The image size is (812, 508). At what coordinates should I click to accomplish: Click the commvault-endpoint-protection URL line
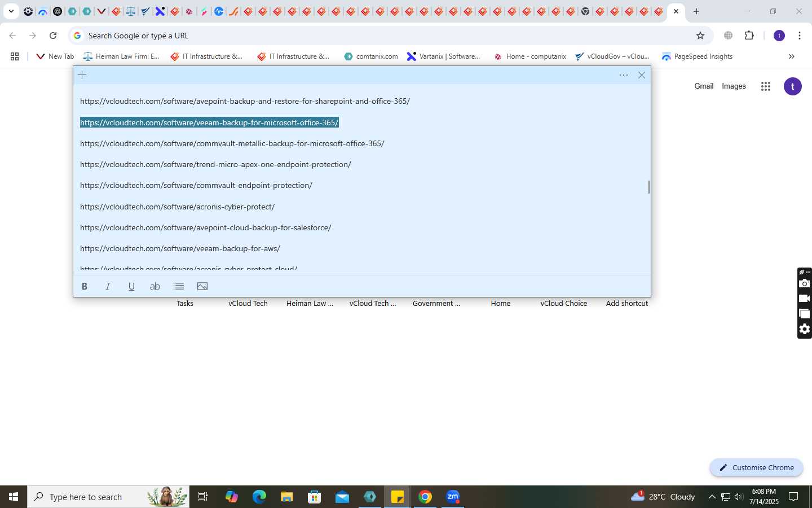[196, 186]
